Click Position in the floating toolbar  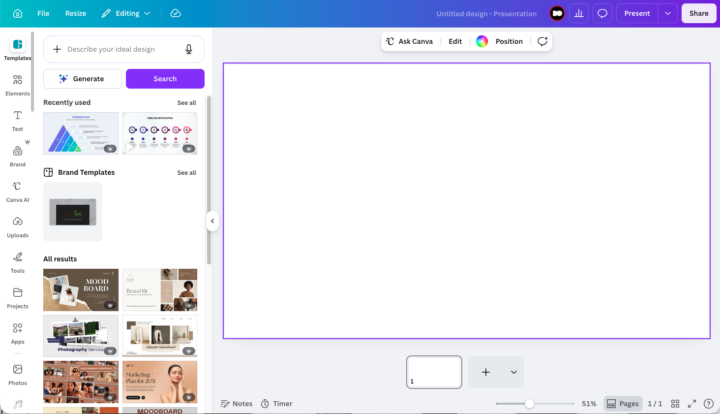click(x=509, y=41)
